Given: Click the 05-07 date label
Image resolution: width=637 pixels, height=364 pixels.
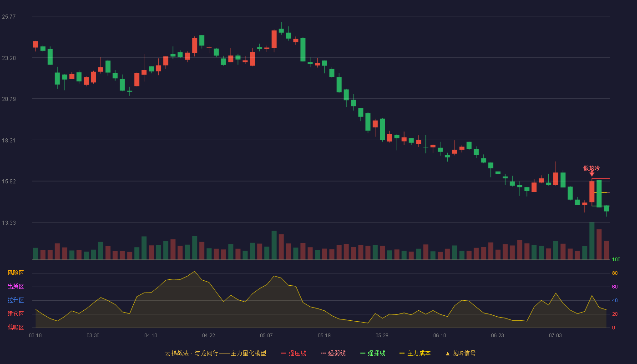Looking at the screenshot, I should point(266,335).
